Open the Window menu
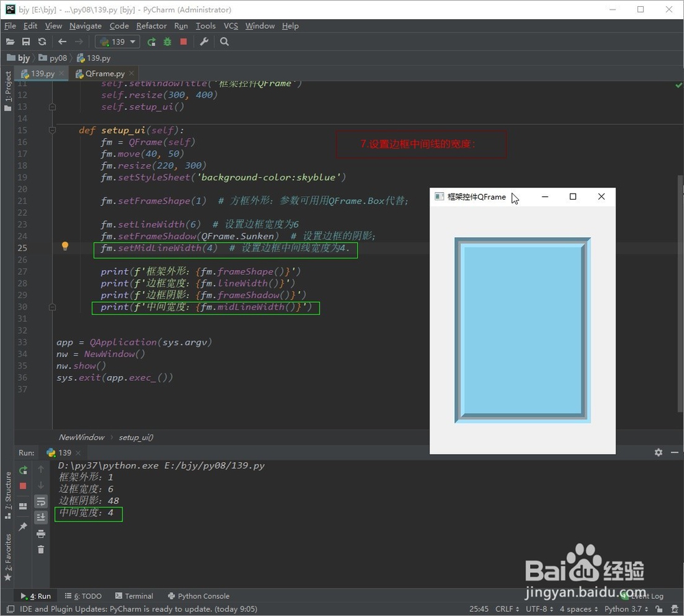684x616 pixels. pos(260,26)
